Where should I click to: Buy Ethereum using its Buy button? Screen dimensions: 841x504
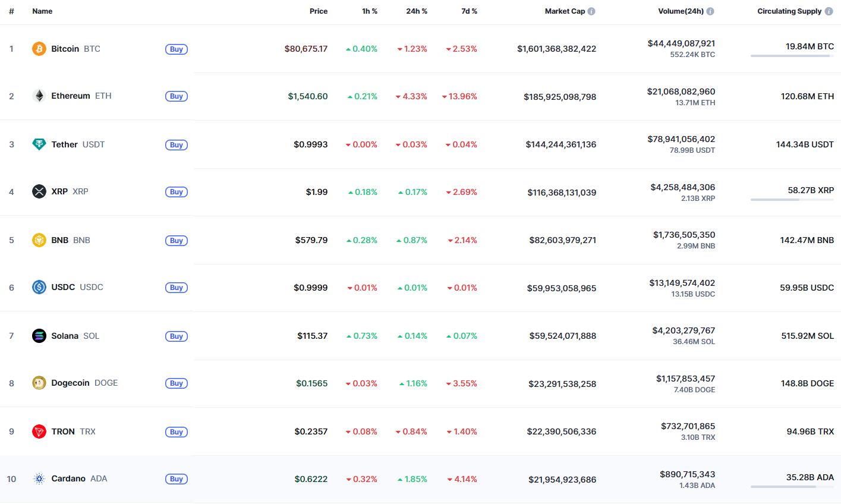click(x=177, y=96)
